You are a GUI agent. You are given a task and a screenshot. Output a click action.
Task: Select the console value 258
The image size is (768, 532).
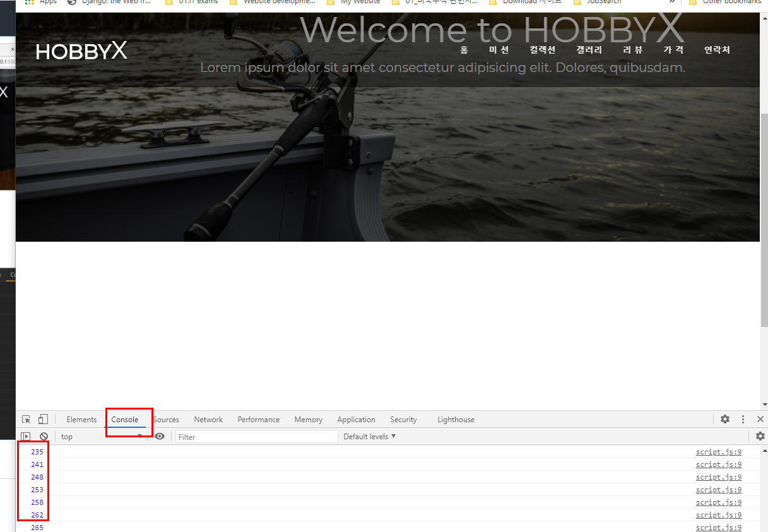click(37, 502)
